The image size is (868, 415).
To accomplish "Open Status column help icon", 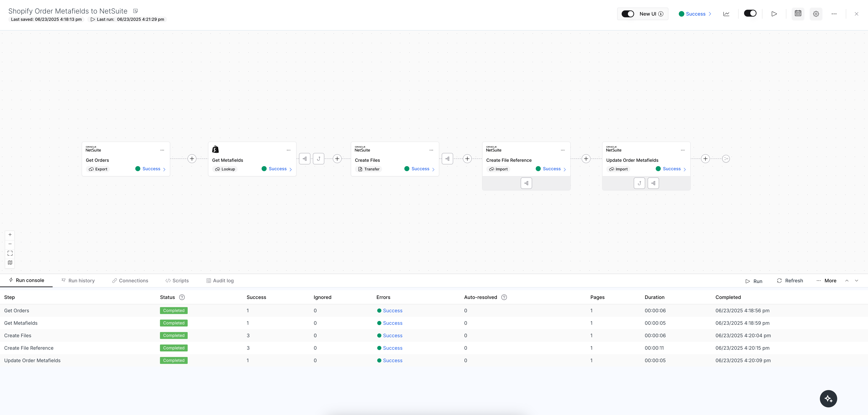I will [x=182, y=297].
